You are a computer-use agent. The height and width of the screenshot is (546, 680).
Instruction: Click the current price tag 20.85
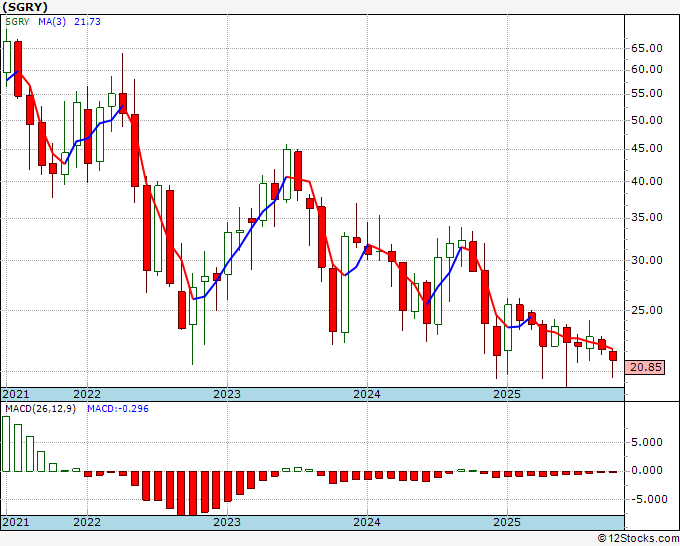[645, 367]
